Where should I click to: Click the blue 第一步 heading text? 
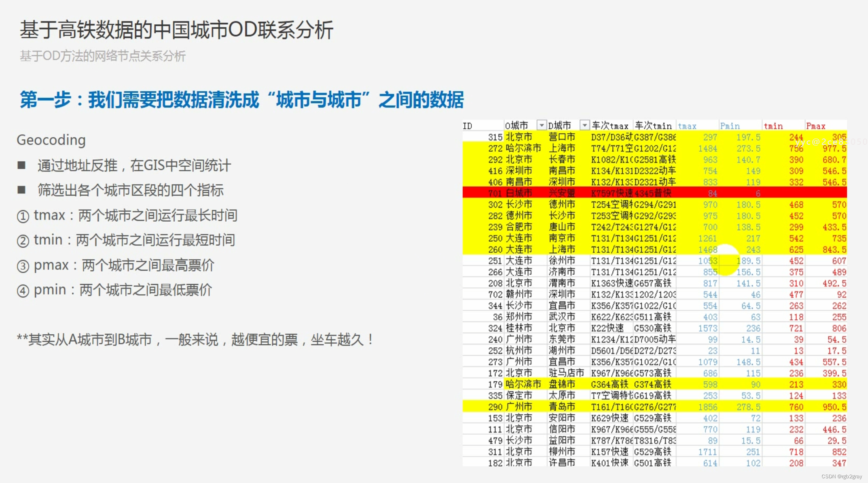tap(242, 100)
